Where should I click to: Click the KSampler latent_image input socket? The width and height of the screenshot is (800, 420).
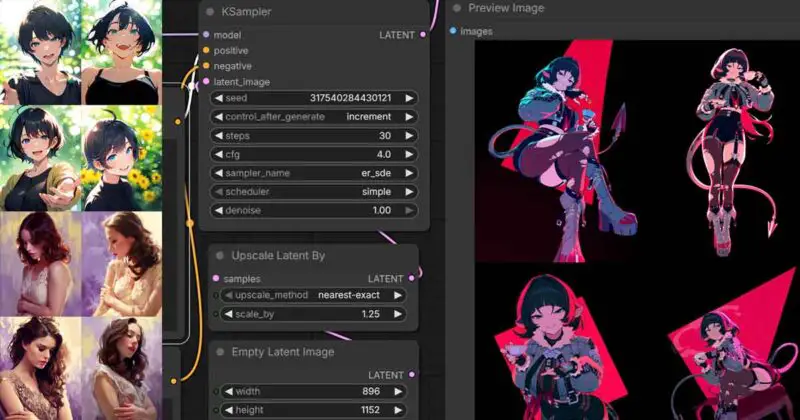(x=206, y=81)
